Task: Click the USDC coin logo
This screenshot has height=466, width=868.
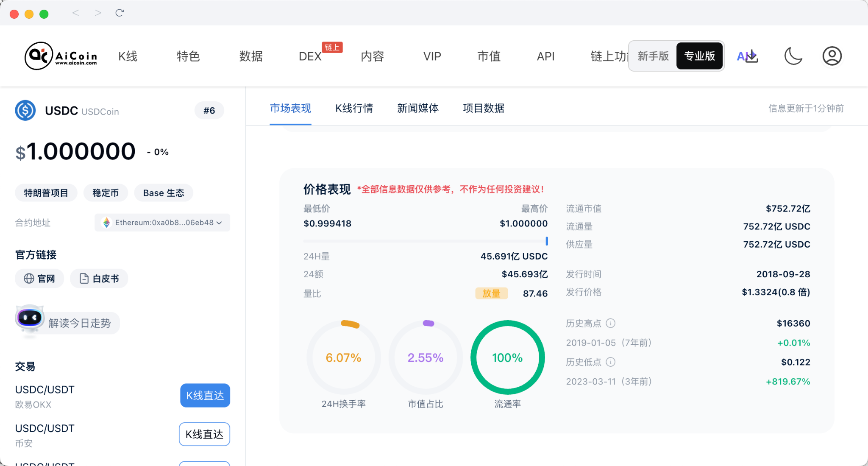Action: tap(25, 110)
